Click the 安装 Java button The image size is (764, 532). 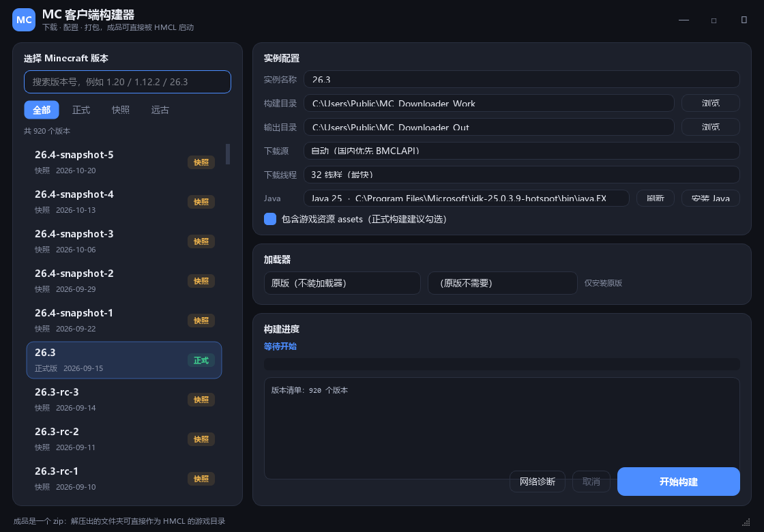[x=710, y=198]
